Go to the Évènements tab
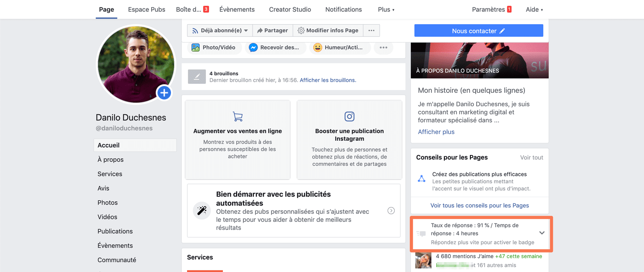The image size is (644, 272). [237, 9]
